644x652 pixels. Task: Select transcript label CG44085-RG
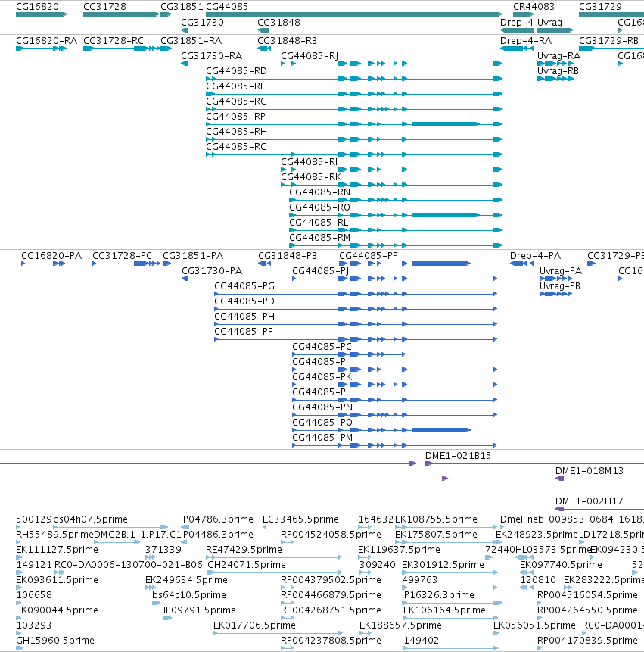click(236, 101)
